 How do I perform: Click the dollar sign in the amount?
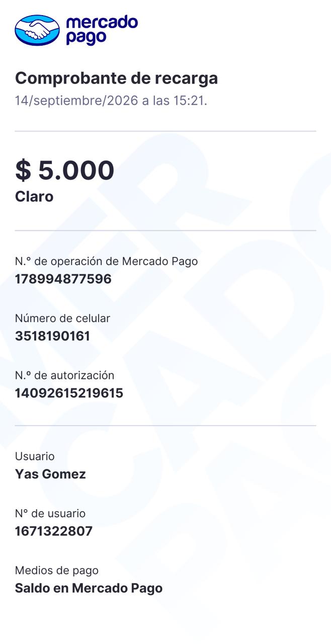pos(23,170)
